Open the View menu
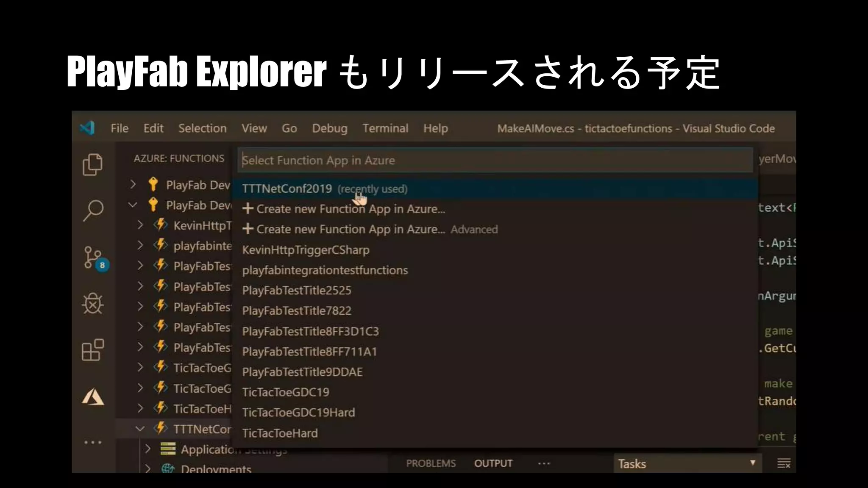Image resolution: width=868 pixels, height=488 pixels. [x=254, y=128]
